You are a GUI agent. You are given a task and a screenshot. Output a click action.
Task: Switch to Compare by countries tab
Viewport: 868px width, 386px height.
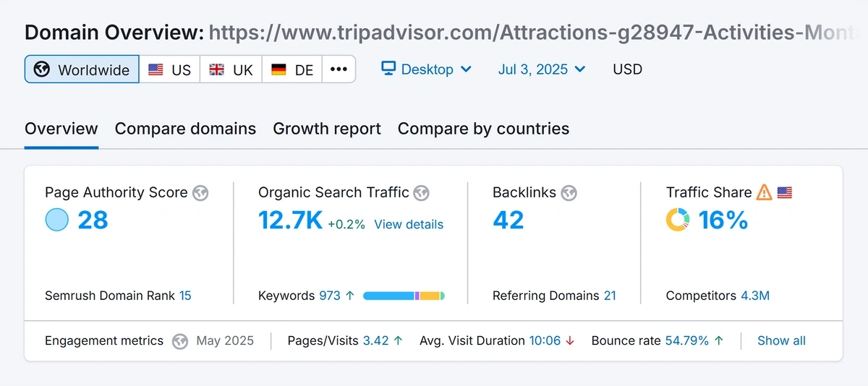483,129
